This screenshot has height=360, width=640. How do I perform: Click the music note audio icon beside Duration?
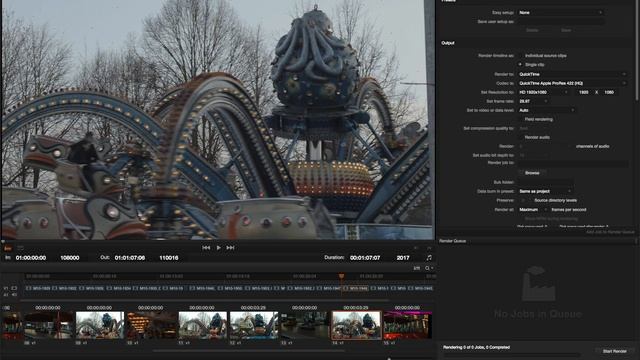429,258
